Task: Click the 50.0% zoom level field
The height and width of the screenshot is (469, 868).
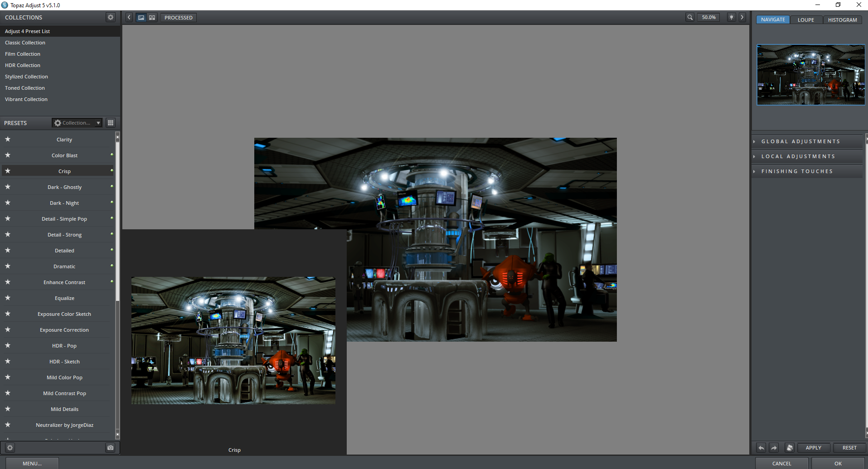Action: click(x=709, y=17)
